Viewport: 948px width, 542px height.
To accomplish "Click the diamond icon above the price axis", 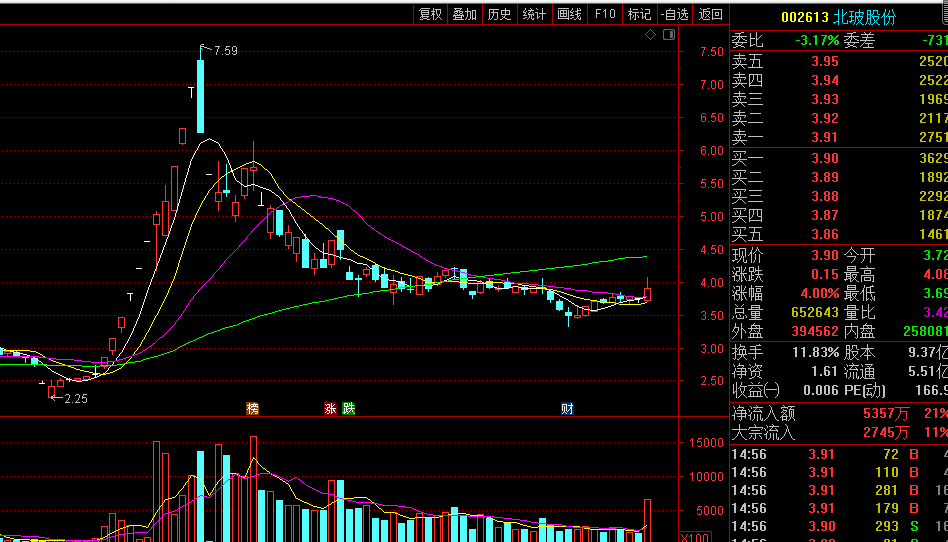I will point(651,35).
